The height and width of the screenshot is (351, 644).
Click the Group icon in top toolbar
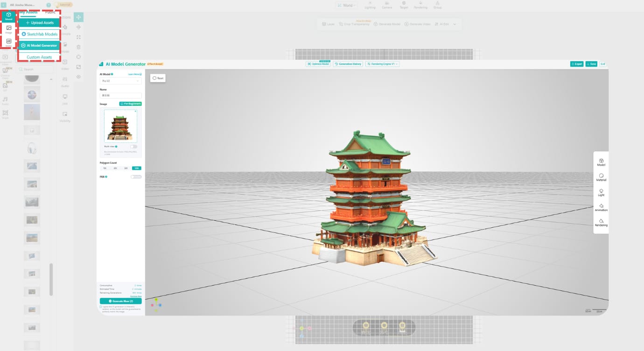pyautogui.click(x=437, y=5)
